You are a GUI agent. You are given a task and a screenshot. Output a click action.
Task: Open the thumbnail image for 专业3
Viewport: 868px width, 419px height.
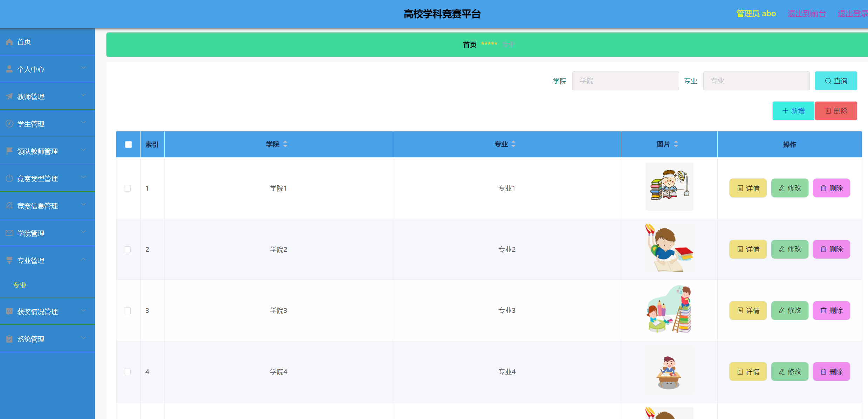click(669, 309)
